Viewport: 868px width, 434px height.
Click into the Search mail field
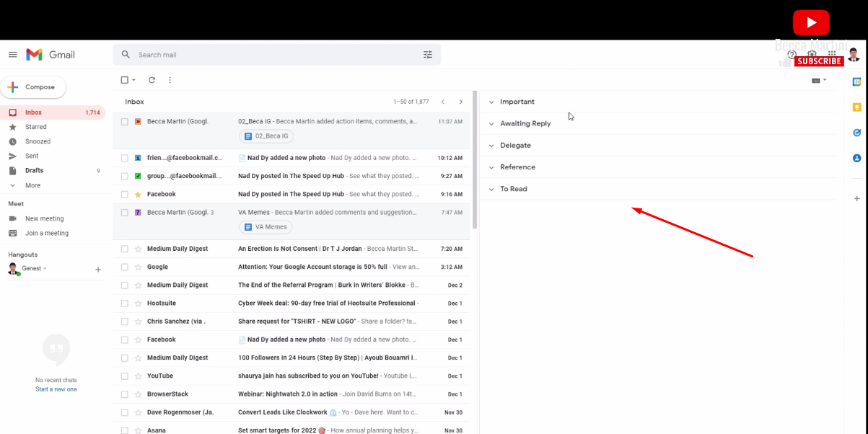tap(274, 55)
